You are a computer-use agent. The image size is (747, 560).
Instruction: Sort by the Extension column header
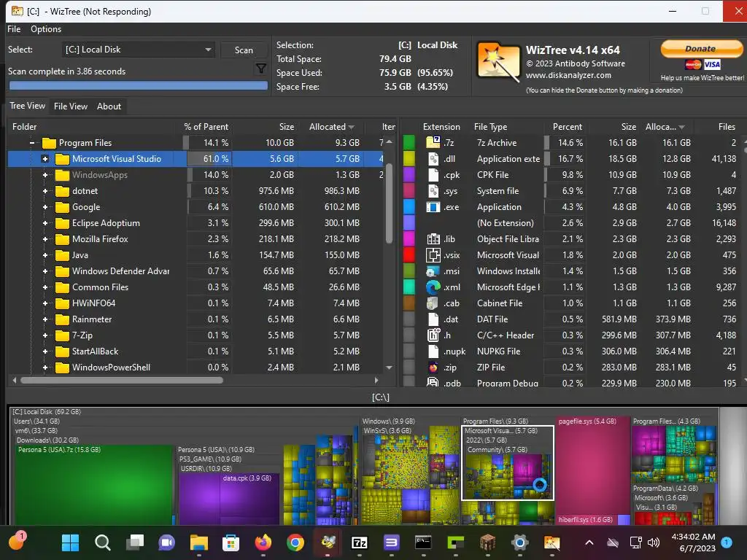tap(441, 127)
